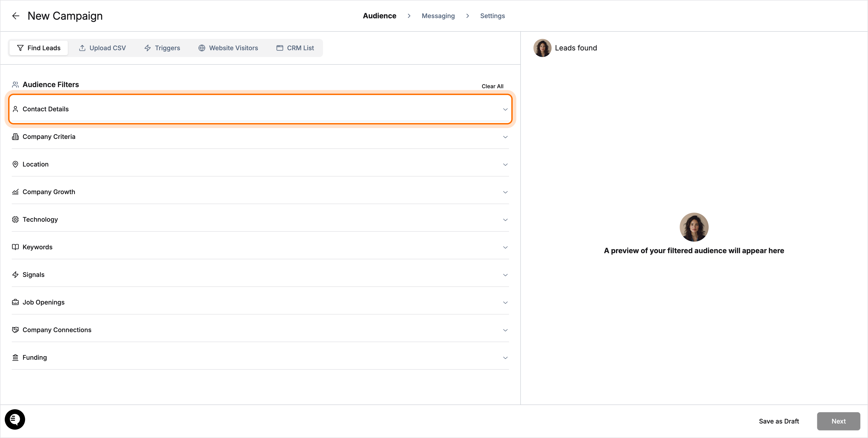Screen dimensions: 868x438
Task: Click the avatar next to Leads found
Action: pos(542,48)
